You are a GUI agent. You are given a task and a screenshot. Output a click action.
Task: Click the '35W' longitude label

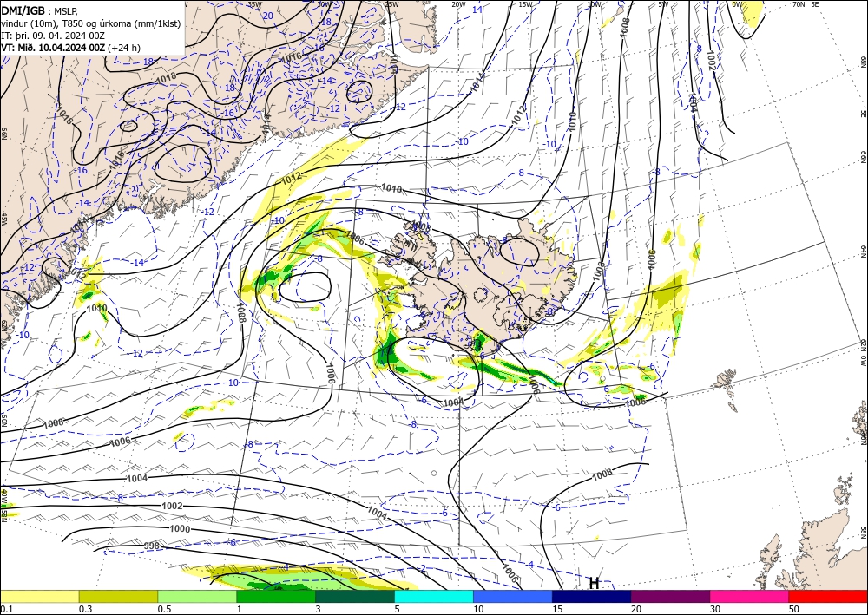click(254, 4)
